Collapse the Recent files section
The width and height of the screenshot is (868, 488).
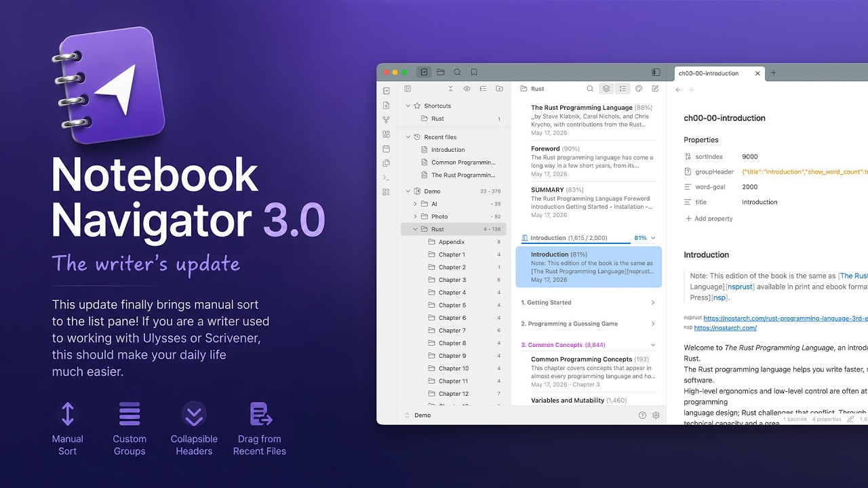click(x=408, y=137)
